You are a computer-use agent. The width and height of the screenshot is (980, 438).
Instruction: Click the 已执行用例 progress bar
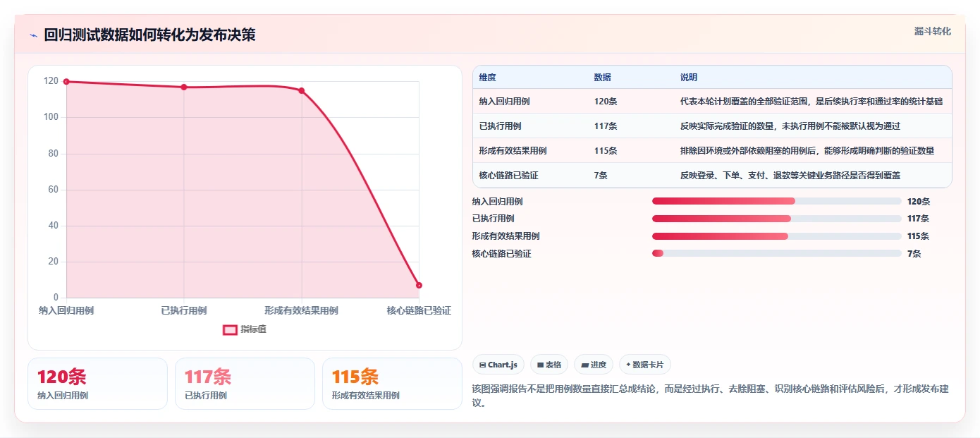coord(777,219)
